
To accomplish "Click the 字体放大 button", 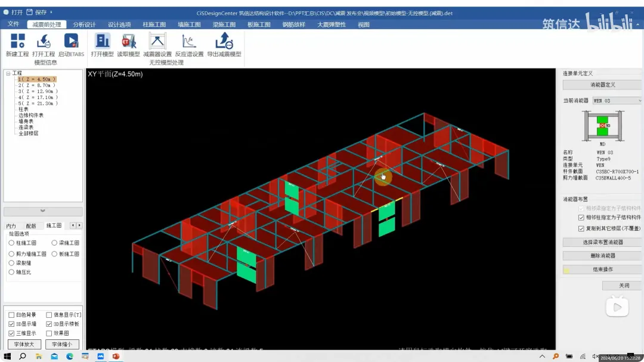I will [24, 344].
